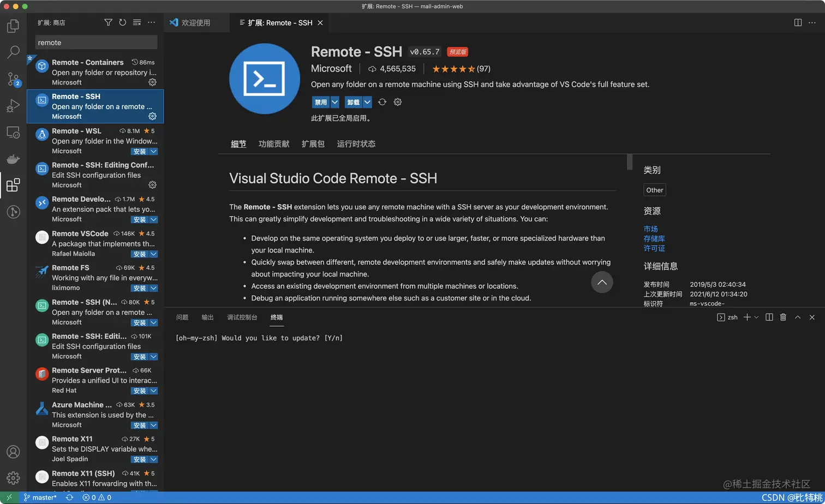
Task: Open the Docker view in activity bar
Action: click(x=13, y=159)
